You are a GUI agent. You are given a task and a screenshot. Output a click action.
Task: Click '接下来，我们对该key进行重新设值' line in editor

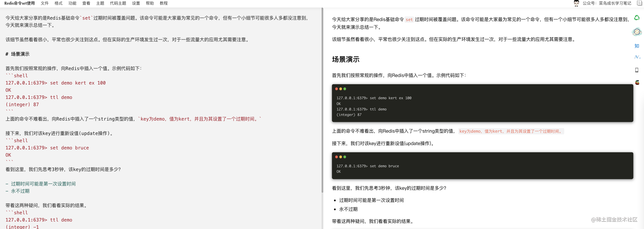coord(60,133)
